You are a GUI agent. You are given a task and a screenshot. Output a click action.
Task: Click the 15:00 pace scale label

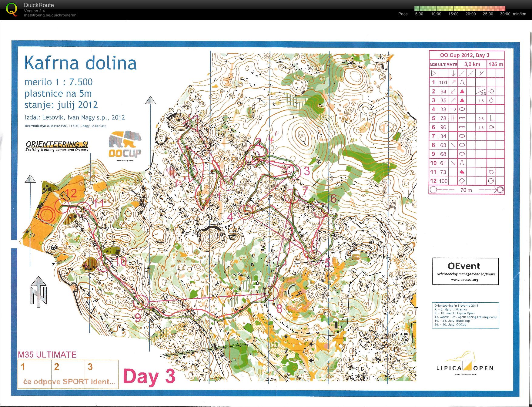453,14
